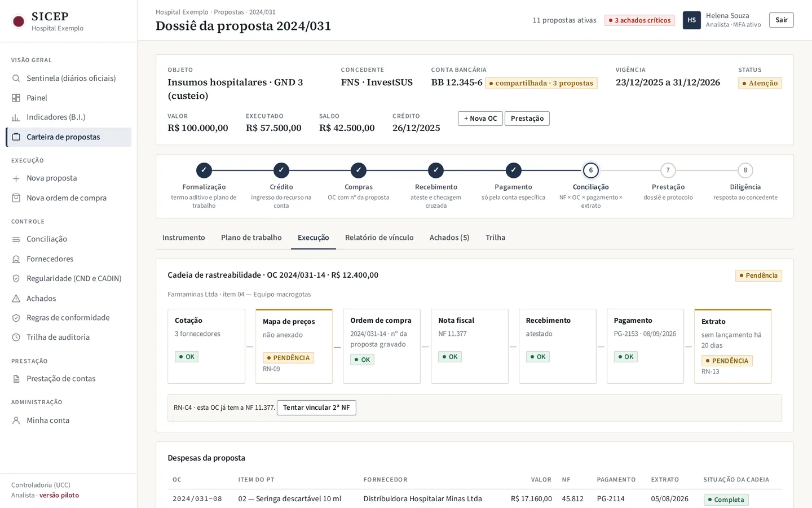Click OC 2024/031-08 in expenses table
The width and height of the screenshot is (812, 508).
tap(197, 499)
